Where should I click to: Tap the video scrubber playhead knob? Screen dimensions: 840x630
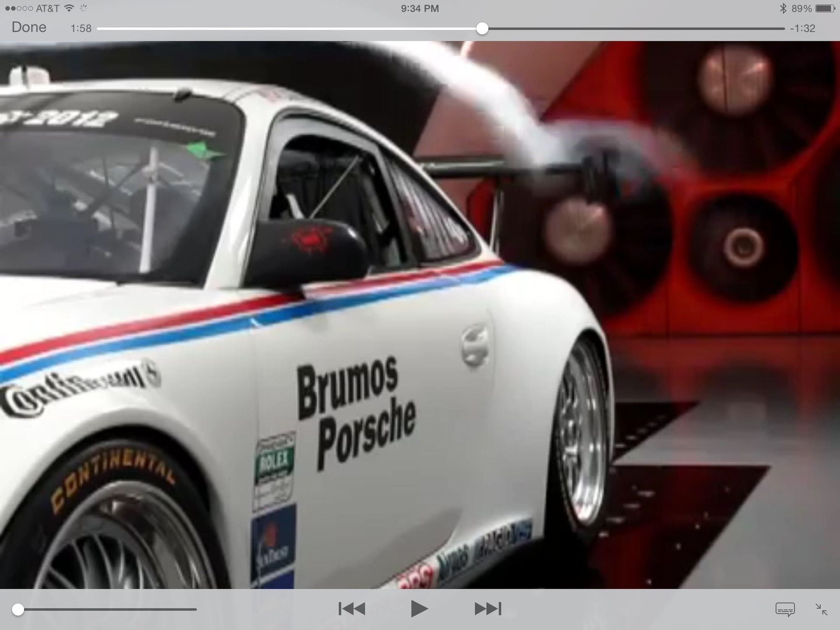point(482,29)
